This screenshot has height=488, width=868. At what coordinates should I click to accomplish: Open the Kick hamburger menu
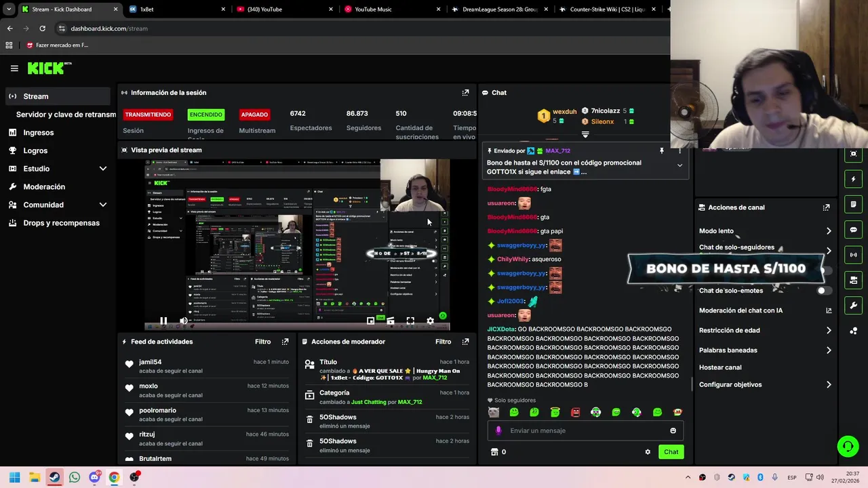[14, 68]
